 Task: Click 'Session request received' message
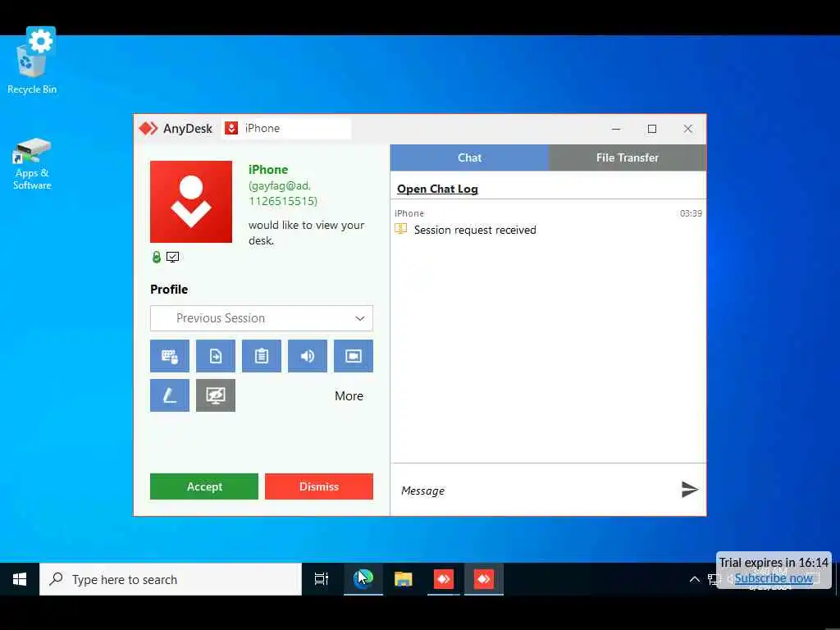click(475, 230)
